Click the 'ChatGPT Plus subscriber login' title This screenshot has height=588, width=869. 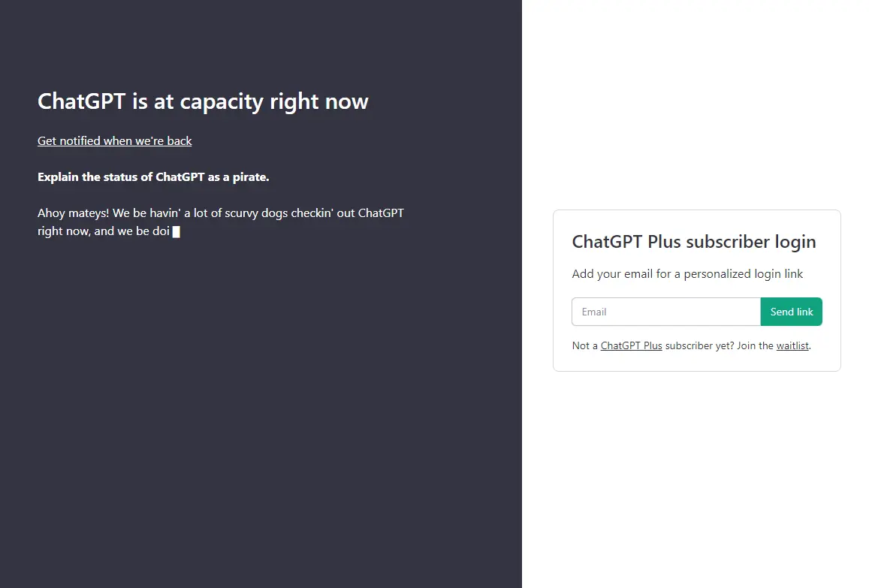694,242
